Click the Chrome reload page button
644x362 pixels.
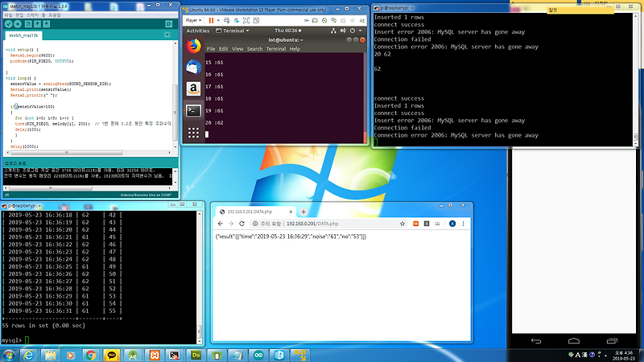[242, 224]
